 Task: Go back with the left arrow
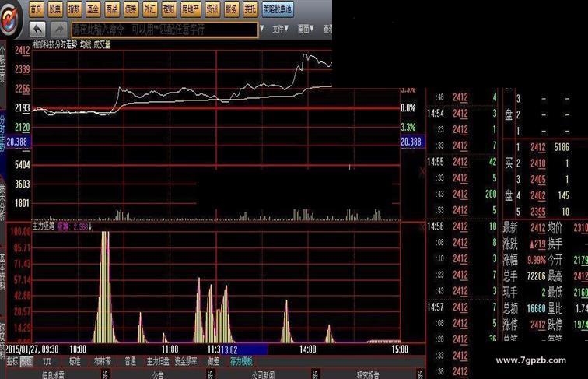(x=37, y=30)
